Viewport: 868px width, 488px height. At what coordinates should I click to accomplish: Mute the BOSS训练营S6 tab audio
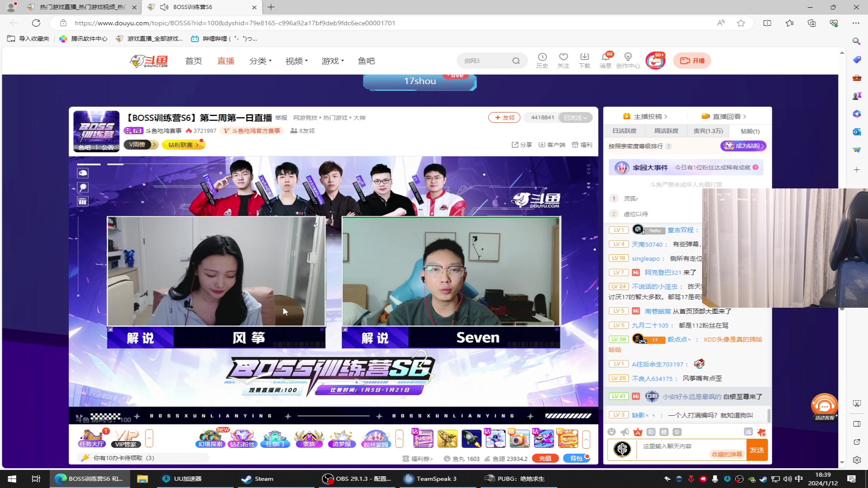165,7
